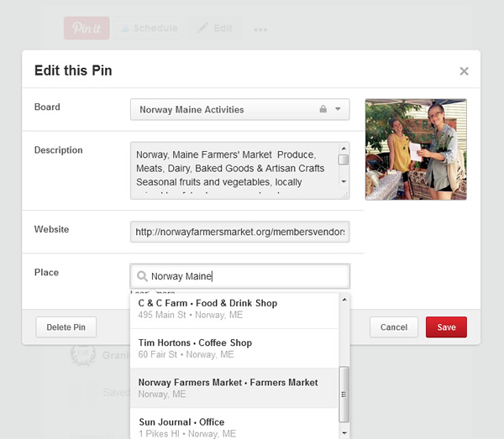Image resolution: width=504 pixels, height=439 pixels.
Task: Click into the Description text area
Action: pos(234,170)
